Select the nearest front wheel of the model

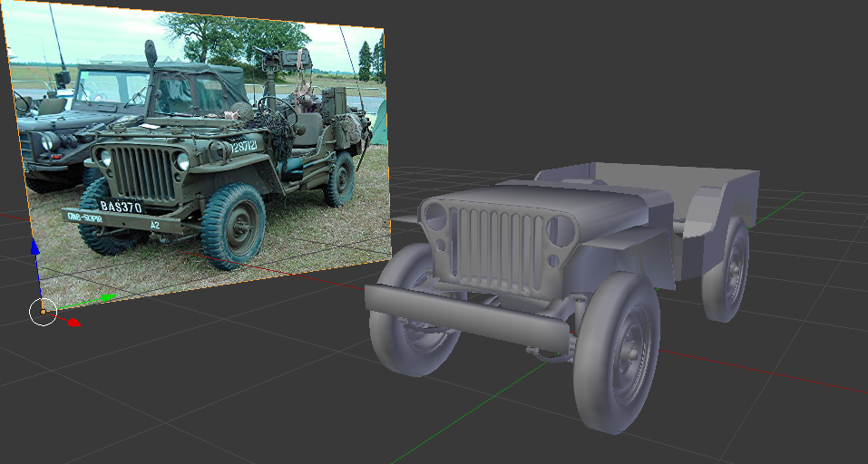click(x=616, y=352)
